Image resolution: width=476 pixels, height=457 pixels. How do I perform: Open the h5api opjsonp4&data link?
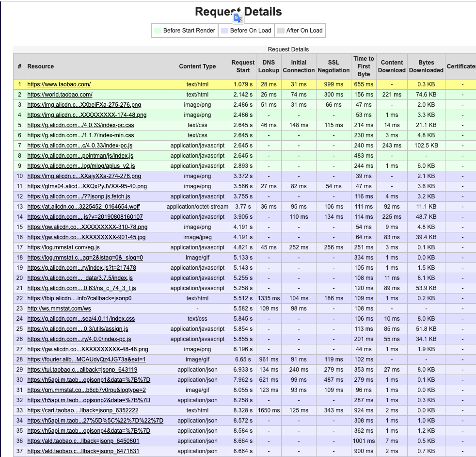(89, 431)
